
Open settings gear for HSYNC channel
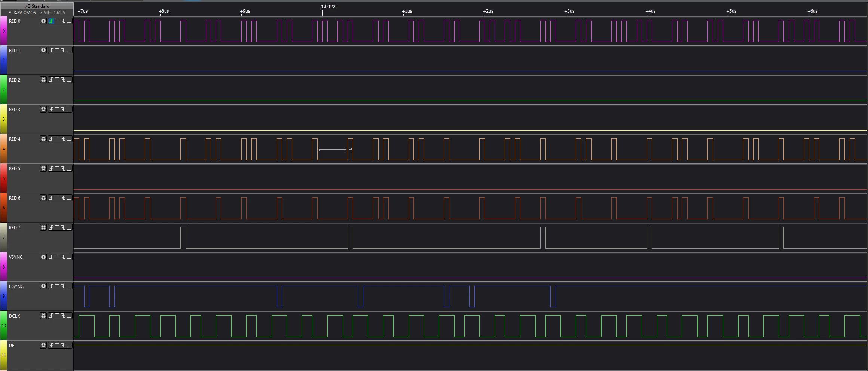pyautogui.click(x=43, y=286)
